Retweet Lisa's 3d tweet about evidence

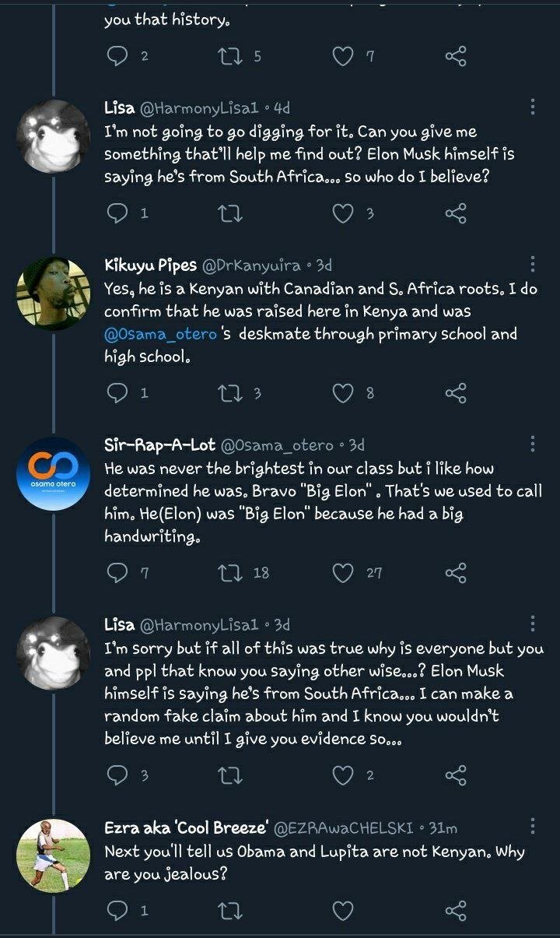231,775
